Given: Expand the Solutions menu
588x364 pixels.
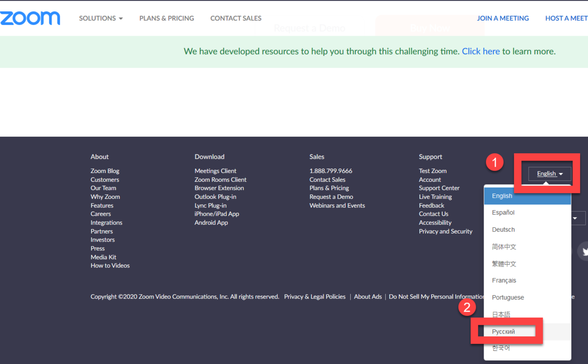Looking at the screenshot, I should tap(101, 18).
